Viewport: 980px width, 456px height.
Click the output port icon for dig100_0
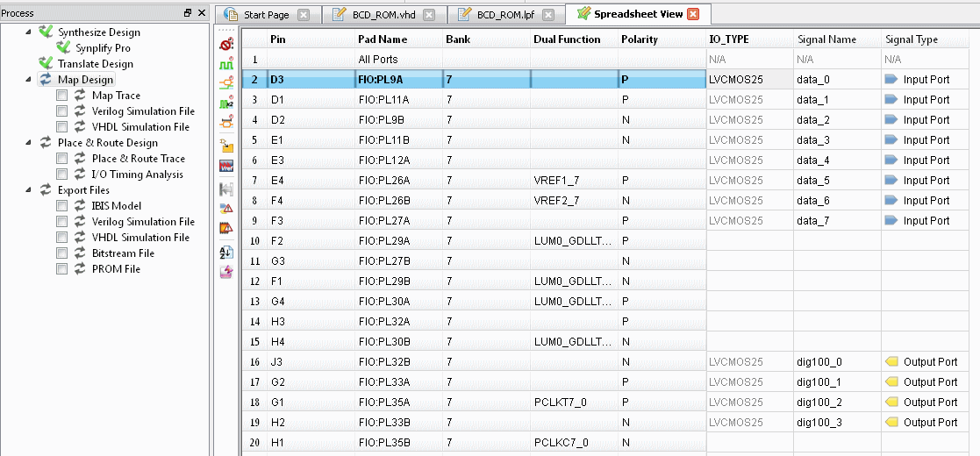[x=891, y=361]
